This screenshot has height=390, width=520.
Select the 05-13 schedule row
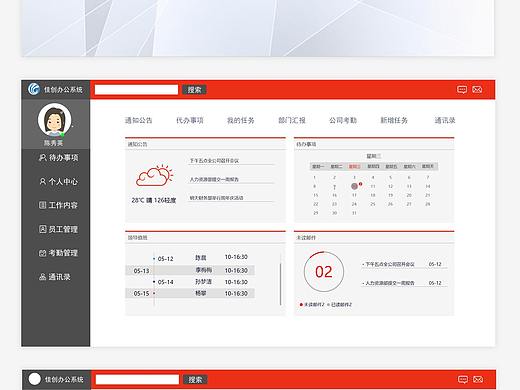click(190, 270)
